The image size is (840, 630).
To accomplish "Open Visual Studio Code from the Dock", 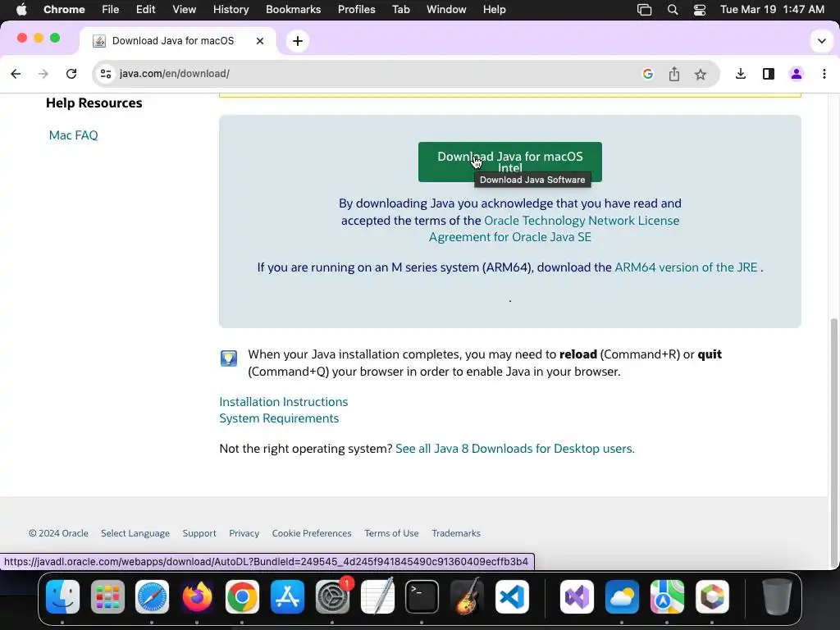I will (512, 597).
